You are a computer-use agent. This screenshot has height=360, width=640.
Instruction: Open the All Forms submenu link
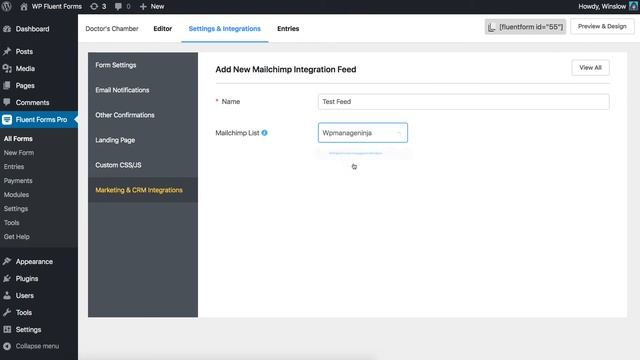18,139
